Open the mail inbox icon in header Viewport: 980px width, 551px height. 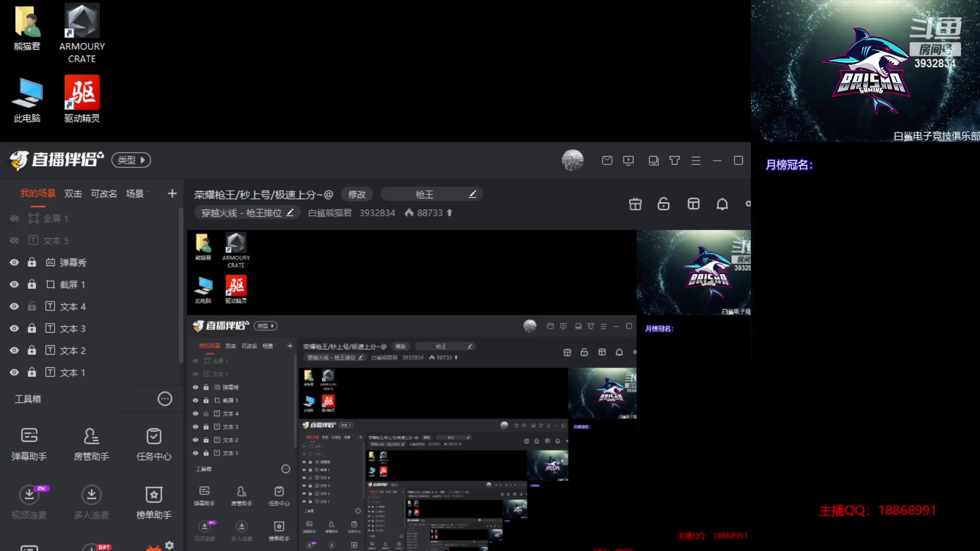pos(607,161)
